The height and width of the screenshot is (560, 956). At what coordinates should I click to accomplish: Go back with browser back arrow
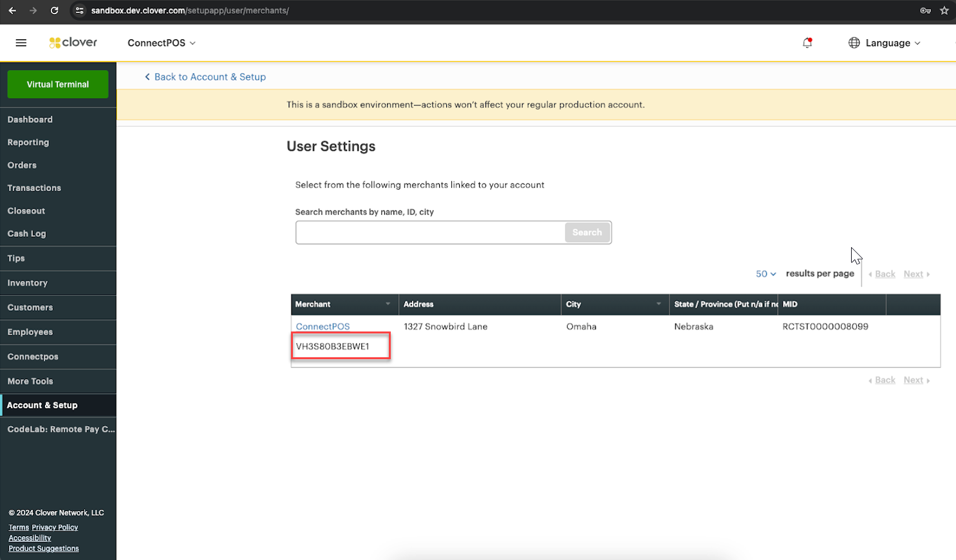[x=12, y=10]
